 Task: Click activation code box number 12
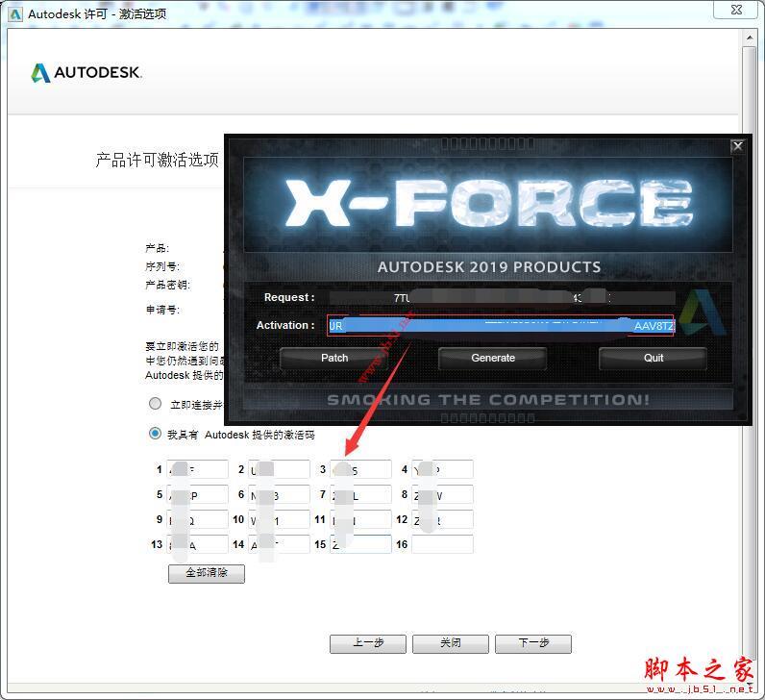[x=442, y=519]
